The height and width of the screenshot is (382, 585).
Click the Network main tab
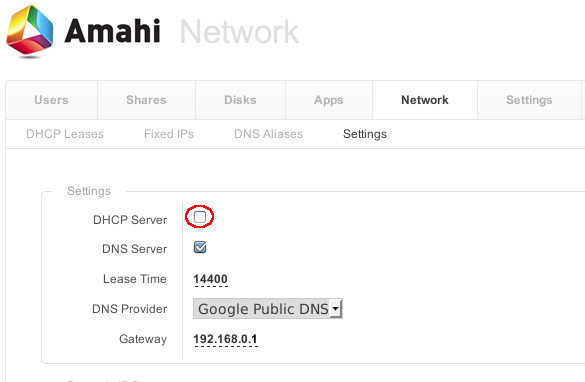click(425, 100)
